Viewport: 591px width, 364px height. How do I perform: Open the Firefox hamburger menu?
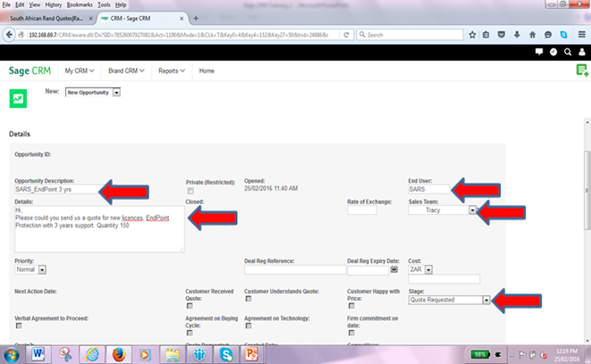581,35
